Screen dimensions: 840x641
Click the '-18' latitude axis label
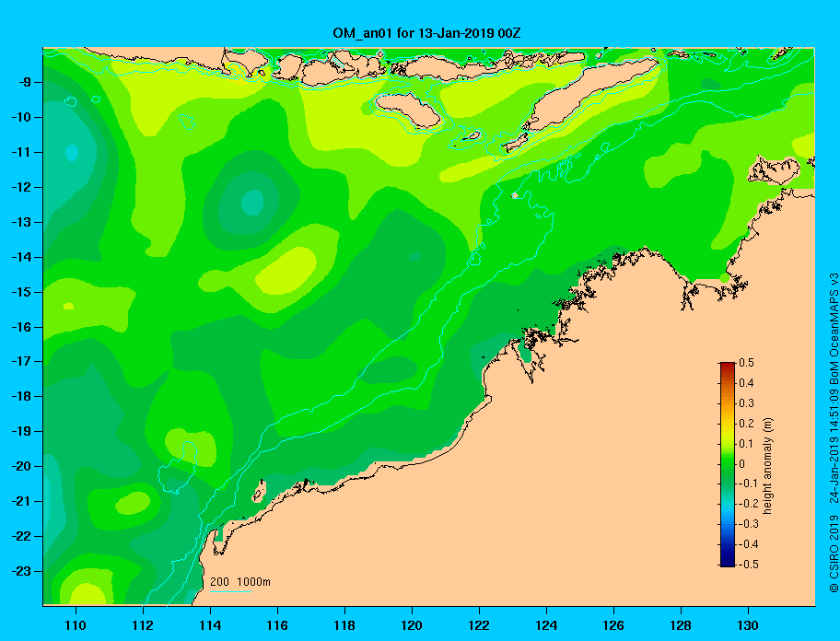coord(21,397)
